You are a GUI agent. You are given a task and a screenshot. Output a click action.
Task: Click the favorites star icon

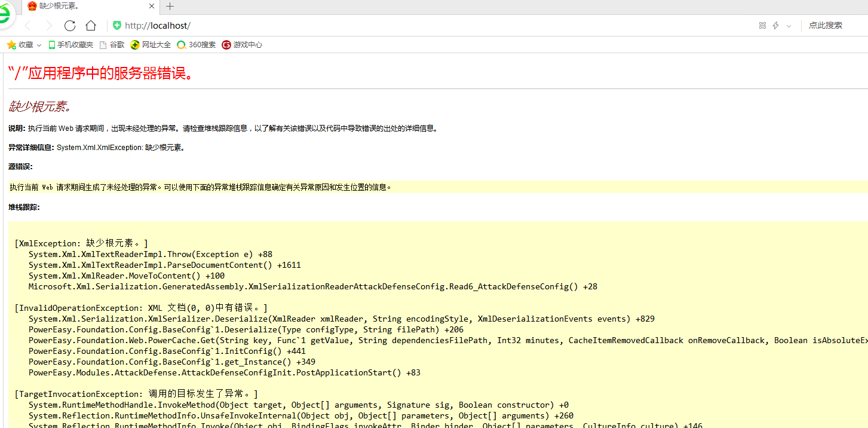(11, 45)
